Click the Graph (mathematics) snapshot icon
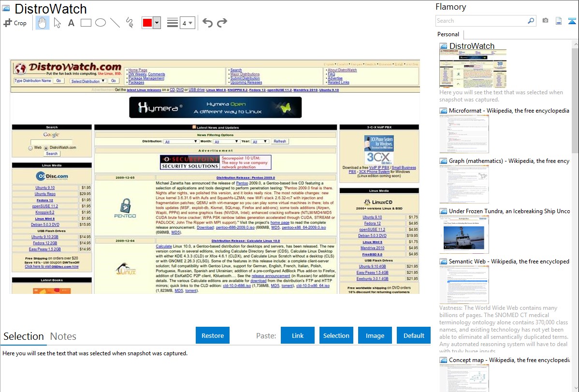Image resolution: width=579 pixels, height=392 pixels. 443,161
